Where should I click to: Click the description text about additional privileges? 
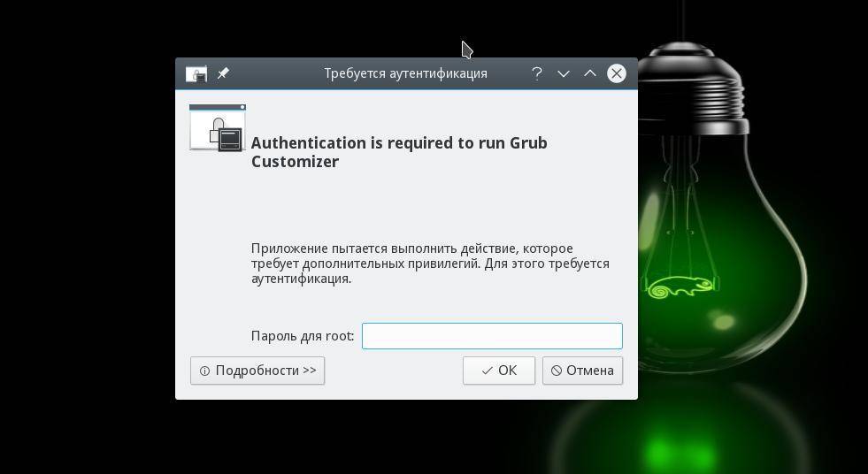(430, 264)
